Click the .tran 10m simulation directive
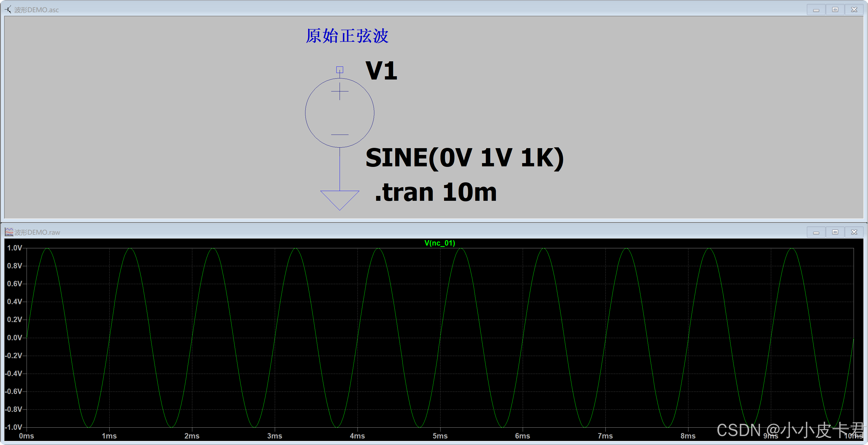This screenshot has height=445, width=868. pos(436,192)
